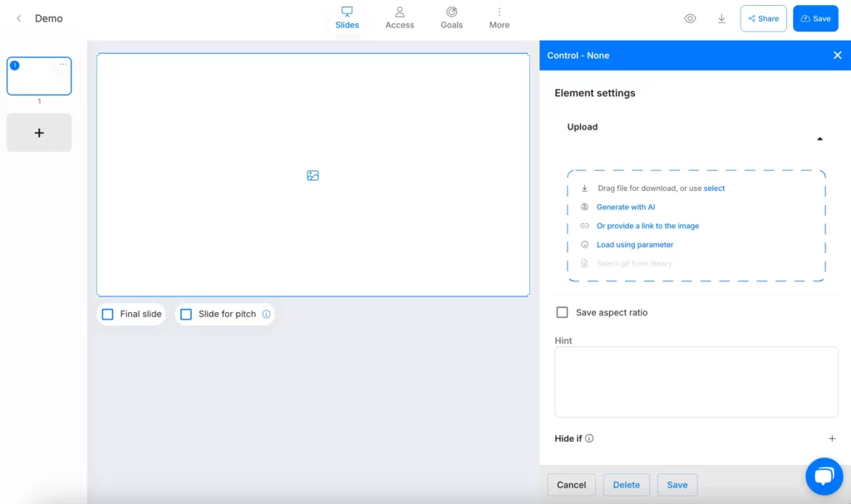Click the download icon in top bar
This screenshot has height=504, width=851.
[721, 18]
